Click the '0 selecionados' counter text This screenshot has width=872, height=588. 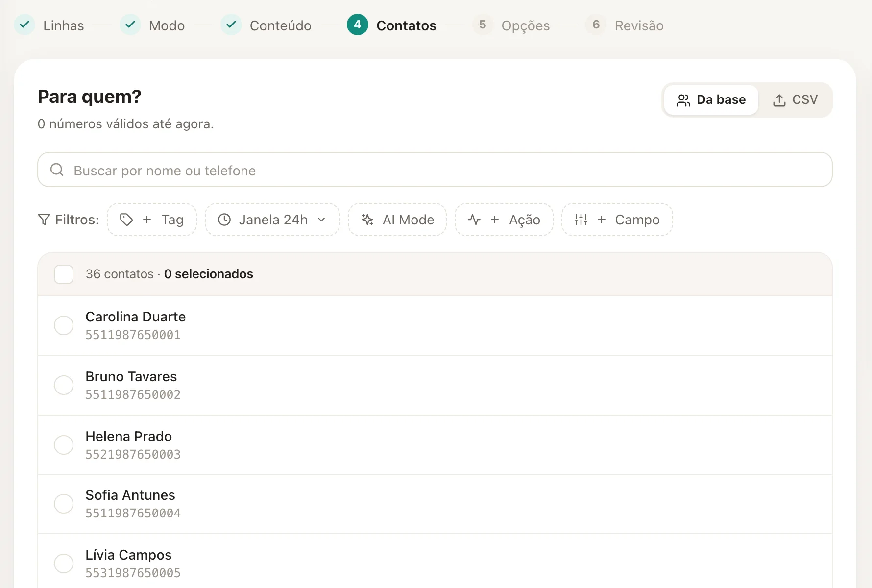[x=208, y=274]
